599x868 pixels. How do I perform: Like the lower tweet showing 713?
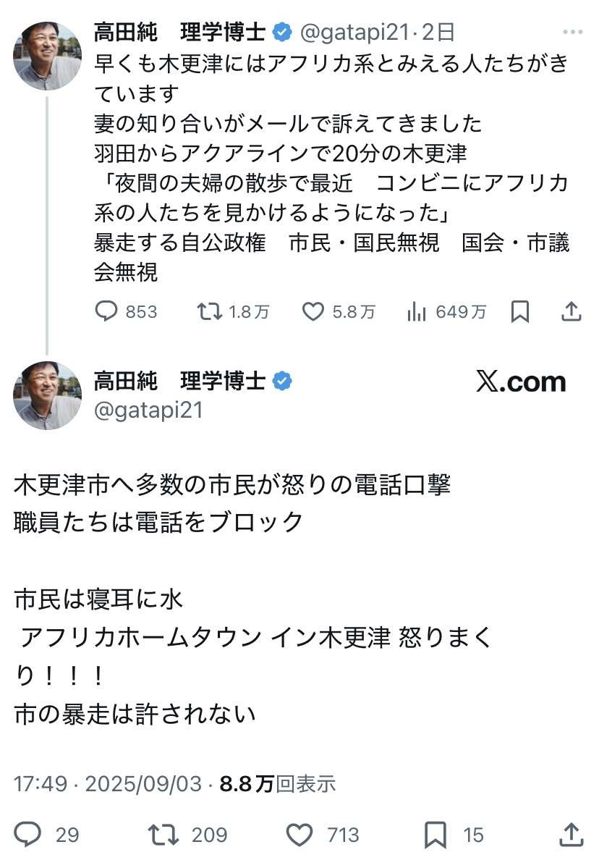[299, 835]
